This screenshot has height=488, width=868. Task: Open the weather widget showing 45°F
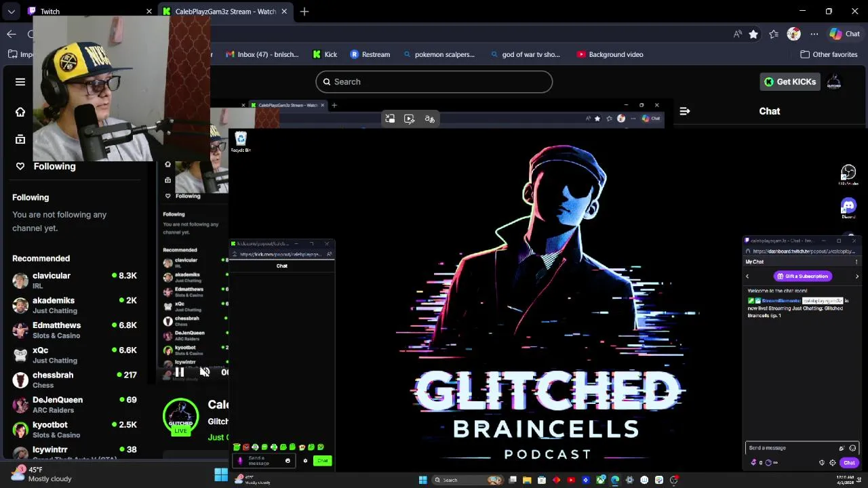pos(41,474)
